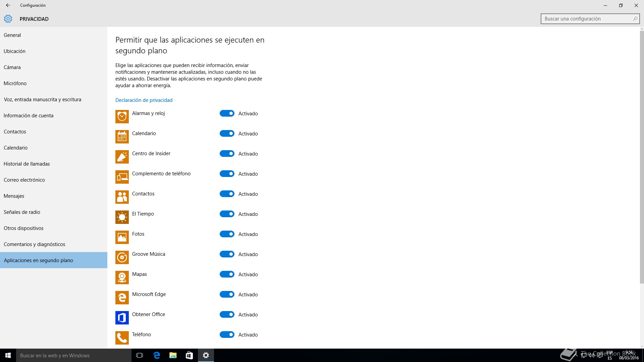
Task: Select Aplicaciones en segundo plano
Action: point(54,260)
